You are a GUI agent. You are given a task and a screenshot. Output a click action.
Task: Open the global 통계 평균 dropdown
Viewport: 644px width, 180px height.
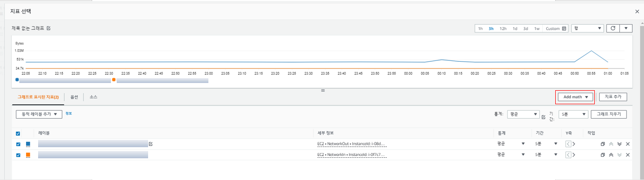[x=523, y=114]
